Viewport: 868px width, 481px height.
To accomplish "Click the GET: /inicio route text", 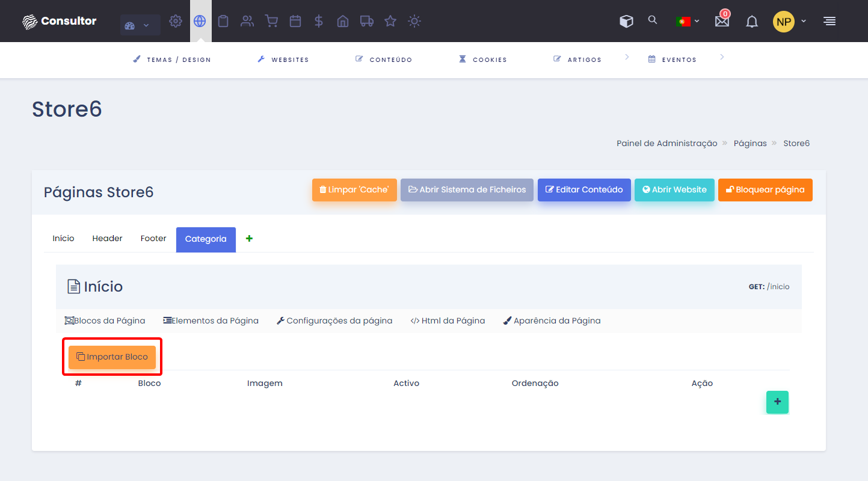I will pos(769,287).
